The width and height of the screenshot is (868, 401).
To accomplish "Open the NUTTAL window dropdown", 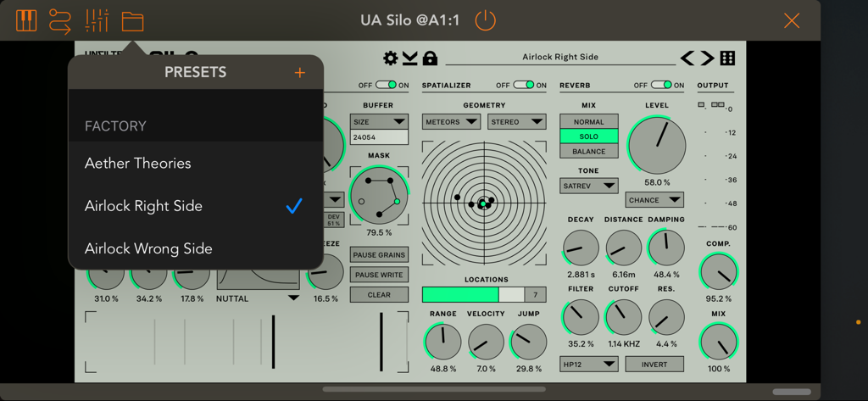I will click(258, 298).
